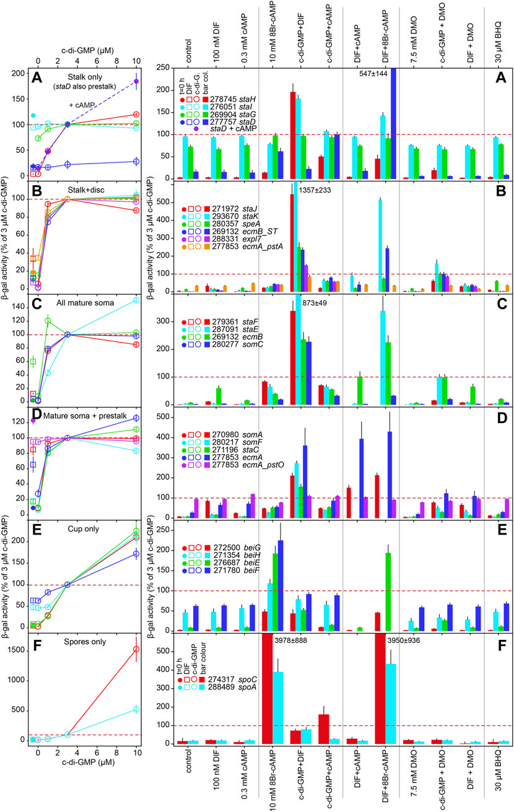Select legend entry "293670 staK"
Viewport: 514px width, 812px height.
(x=235, y=218)
